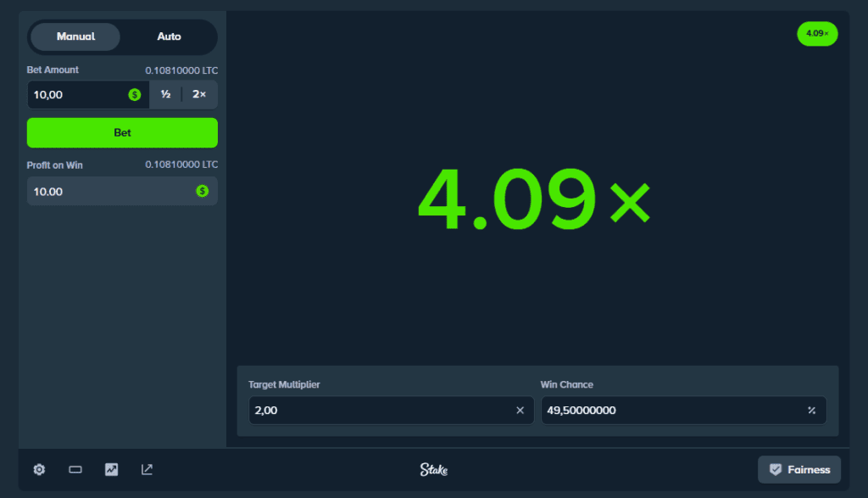Click the Bet Amount input field

[x=78, y=95]
